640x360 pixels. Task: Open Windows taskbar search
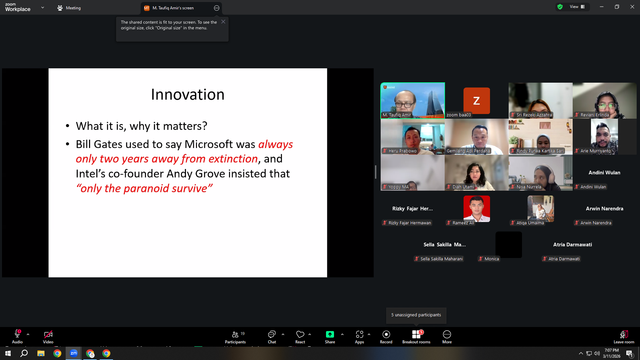click(x=24, y=353)
